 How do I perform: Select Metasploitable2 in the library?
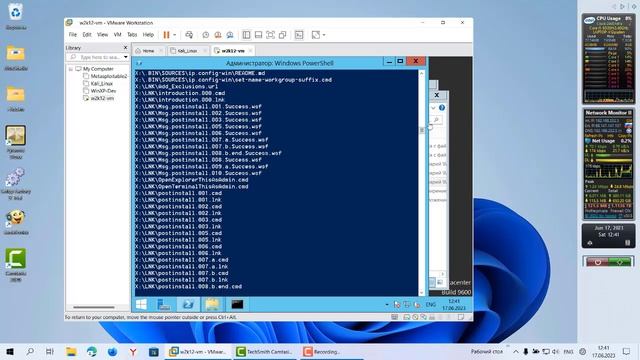[105, 76]
